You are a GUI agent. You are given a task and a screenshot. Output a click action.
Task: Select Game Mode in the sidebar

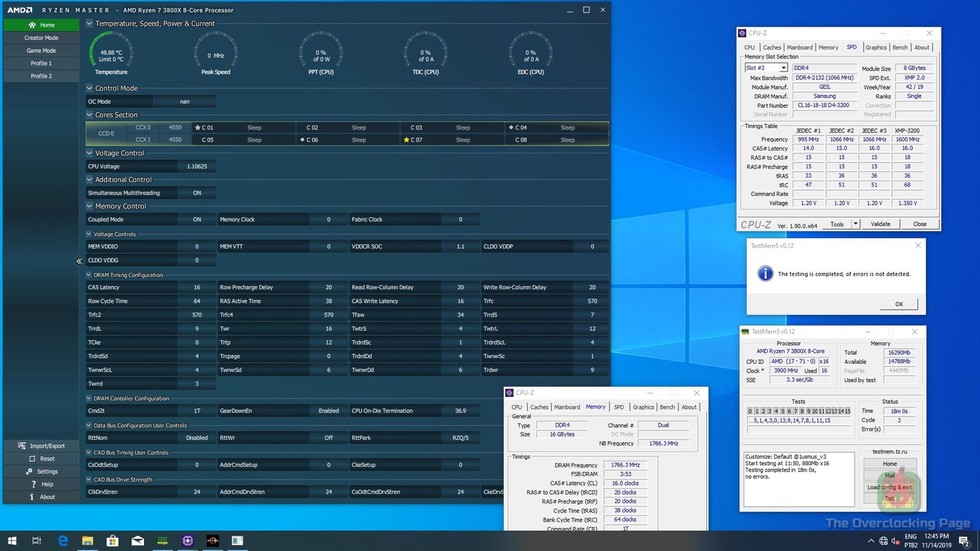click(41, 51)
